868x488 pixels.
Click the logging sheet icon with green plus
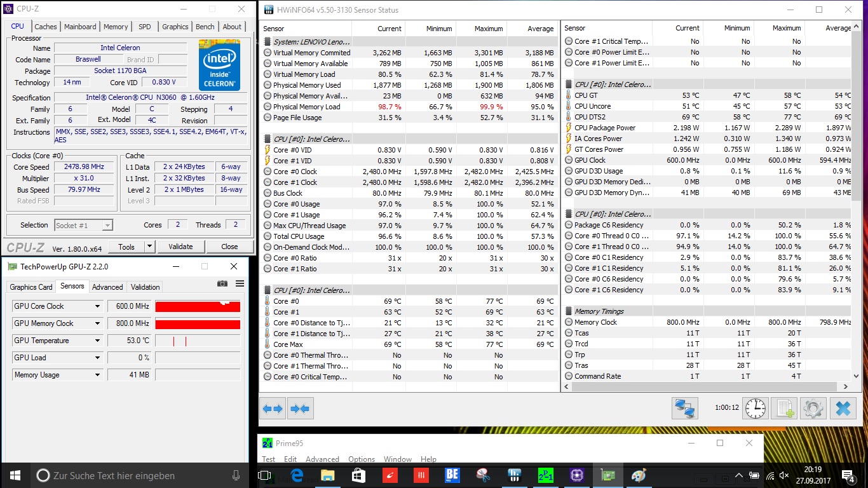[x=784, y=409]
